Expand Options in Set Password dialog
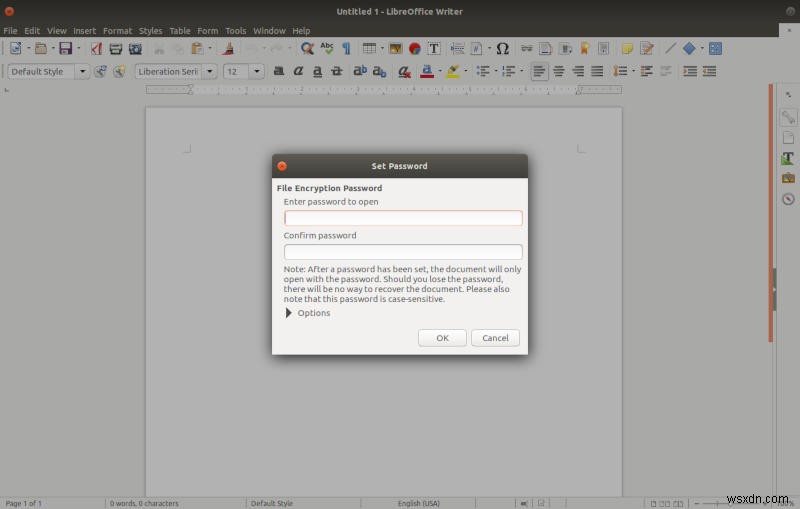 tap(308, 313)
